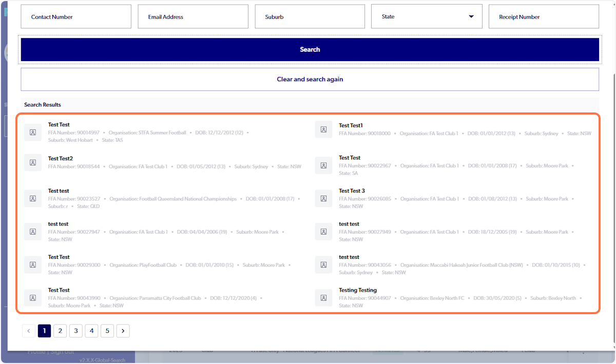
Task: Click the contact card icon beside Test Test2
Action: 33,162
